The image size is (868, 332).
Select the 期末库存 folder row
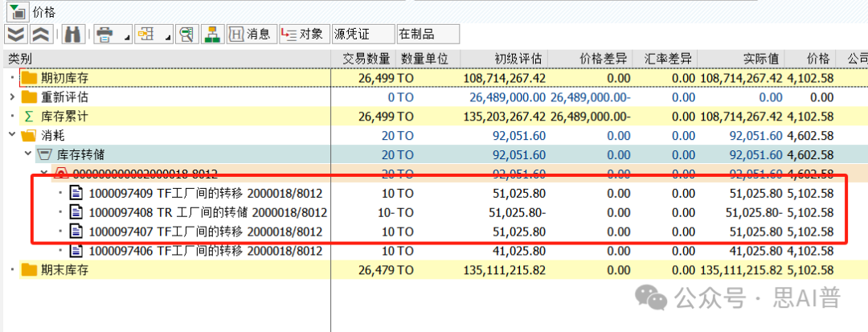[64, 270]
